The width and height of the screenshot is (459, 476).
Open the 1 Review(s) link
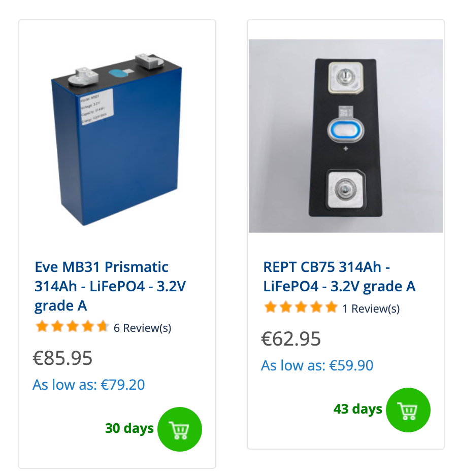(371, 309)
